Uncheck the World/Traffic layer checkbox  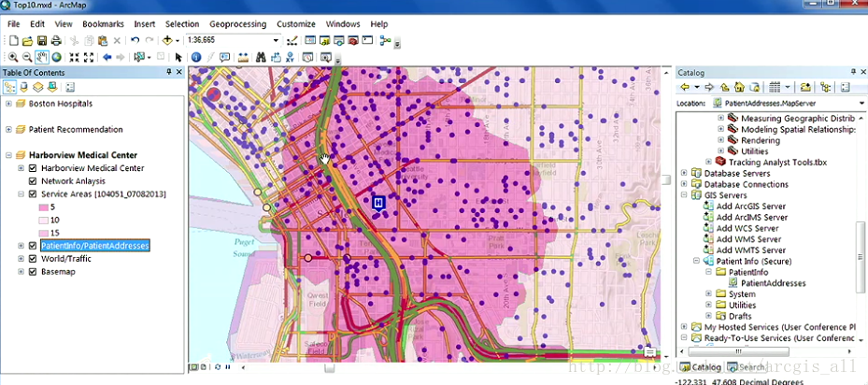pos(33,258)
